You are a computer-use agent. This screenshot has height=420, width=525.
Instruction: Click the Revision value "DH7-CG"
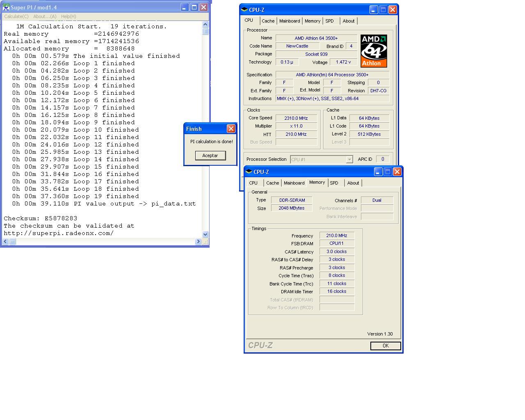coord(378,91)
